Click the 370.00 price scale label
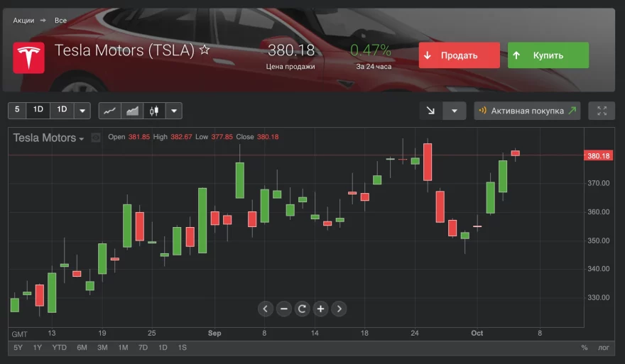This screenshot has width=625, height=364. pos(598,183)
